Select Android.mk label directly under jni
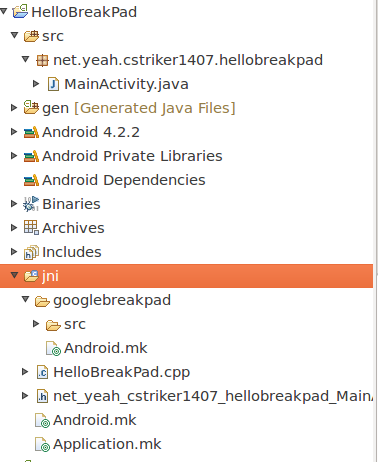This screenshot has height=462, width=378. tap(95, 420)
